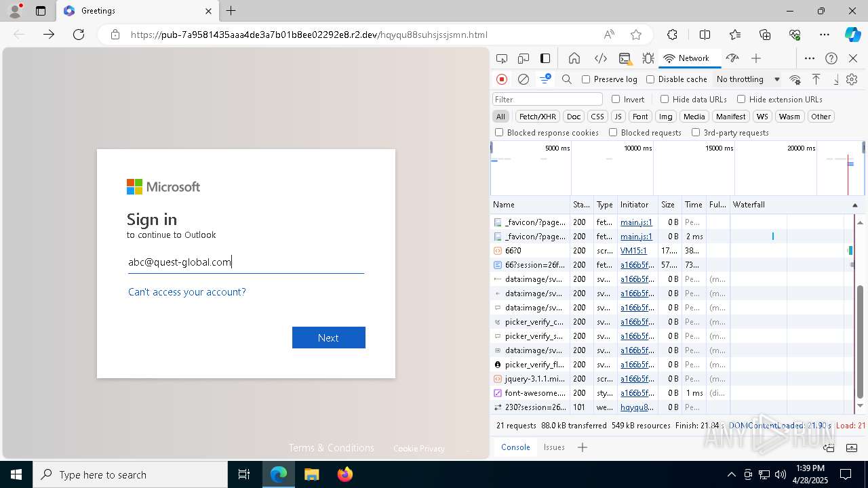
Task: Open DevTools help question mark icon
Action: (x=831, y=58)
